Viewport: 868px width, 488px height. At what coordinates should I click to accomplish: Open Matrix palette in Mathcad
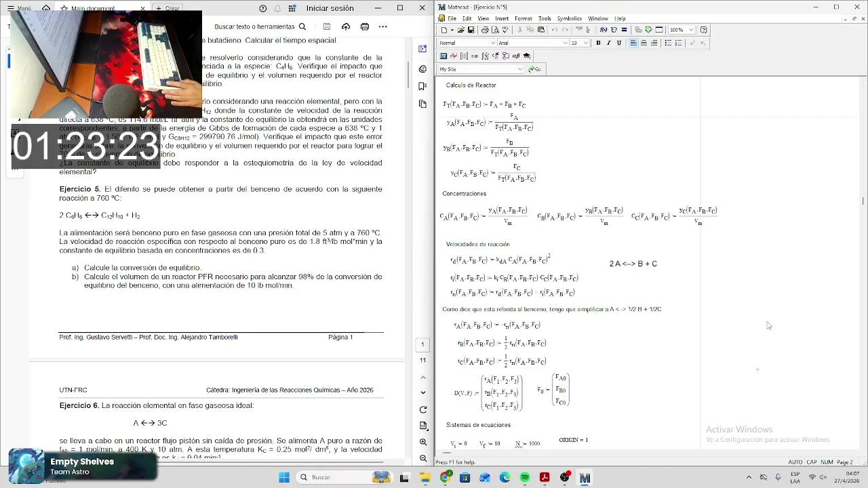[x=464, y=56]
